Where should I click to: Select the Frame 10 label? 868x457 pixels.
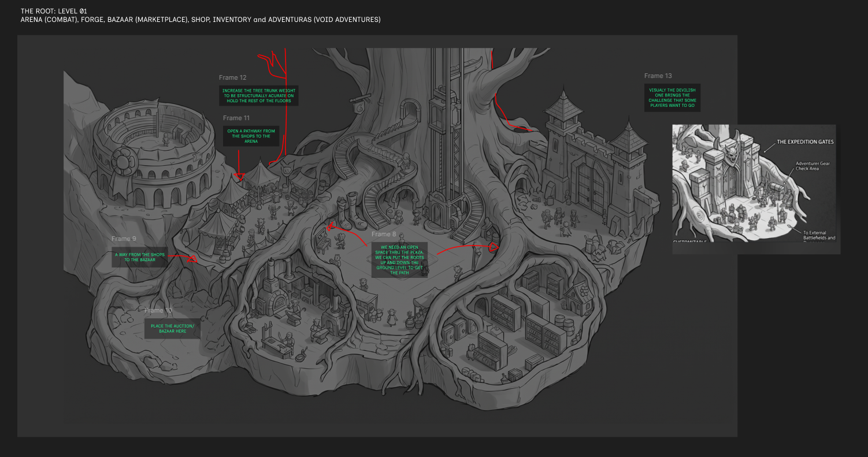(158, 310)
